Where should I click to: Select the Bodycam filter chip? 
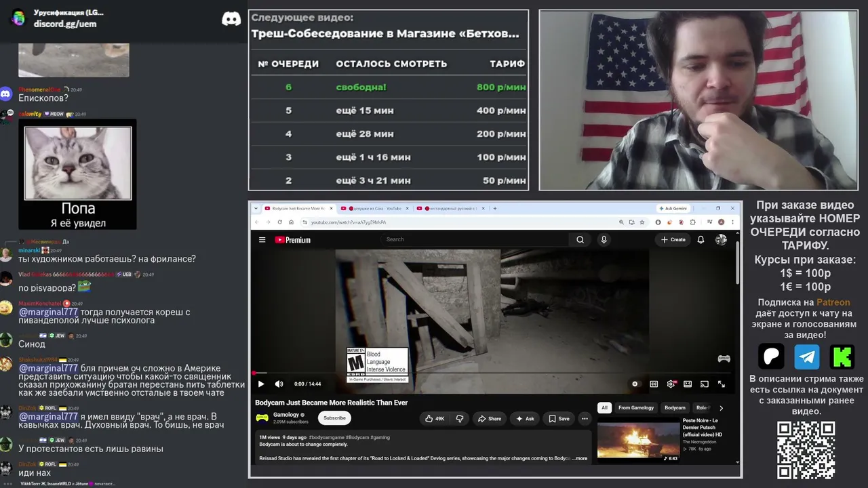click(675, 407)
